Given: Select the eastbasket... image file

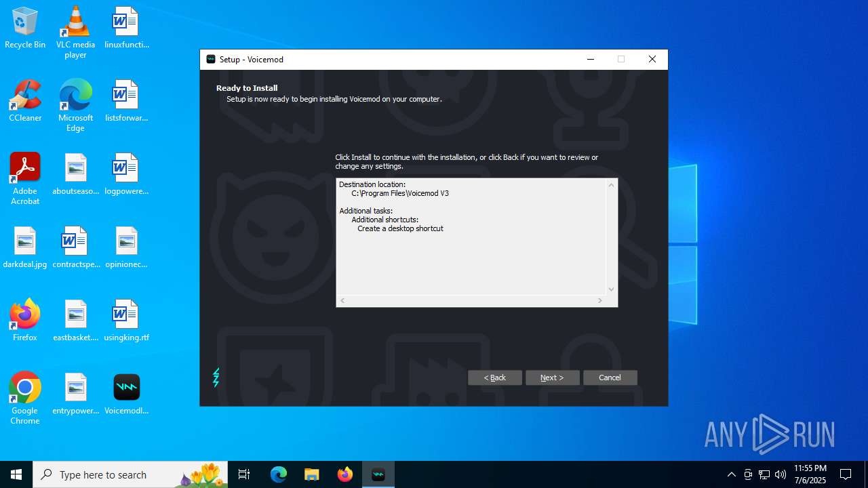Looking at the screenshot, I should [75, 321].
